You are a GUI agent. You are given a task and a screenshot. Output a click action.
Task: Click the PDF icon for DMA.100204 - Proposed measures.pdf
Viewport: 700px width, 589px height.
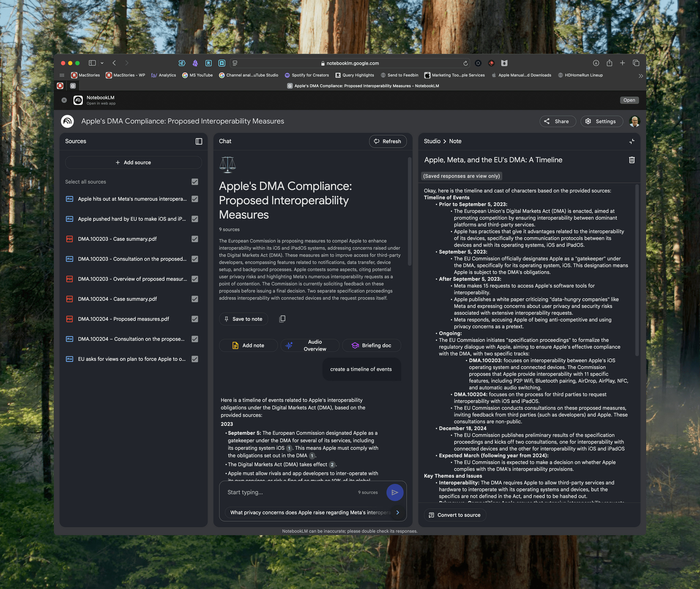tap(69, 319)
